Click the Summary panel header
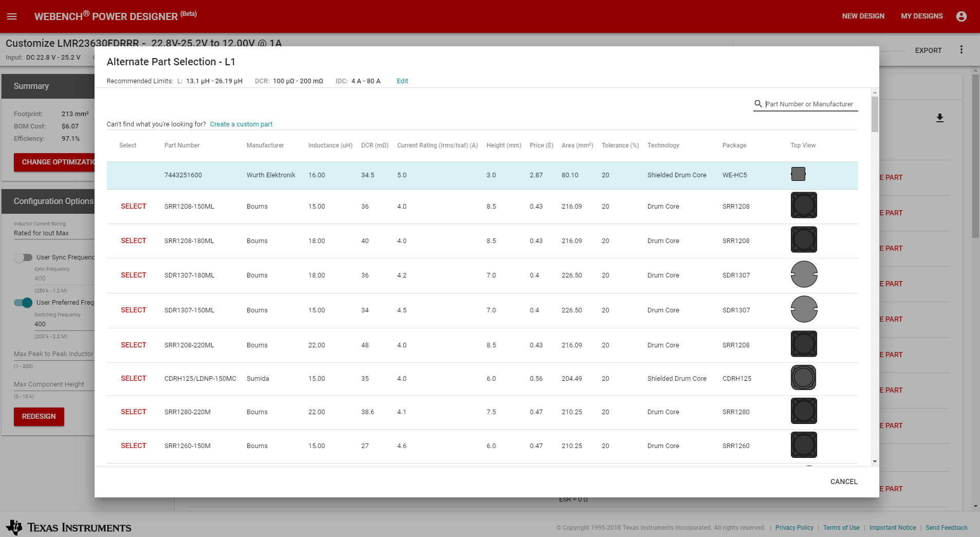The height and width of the screenshot is (537, 980). pos(48,86)
